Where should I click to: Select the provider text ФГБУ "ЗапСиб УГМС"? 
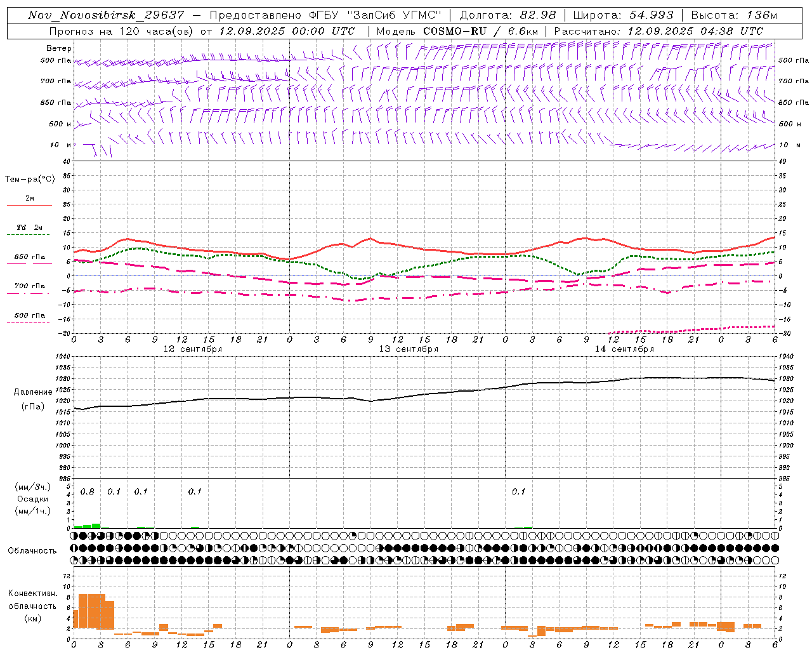pyautogui.click(x=376, y=15)
